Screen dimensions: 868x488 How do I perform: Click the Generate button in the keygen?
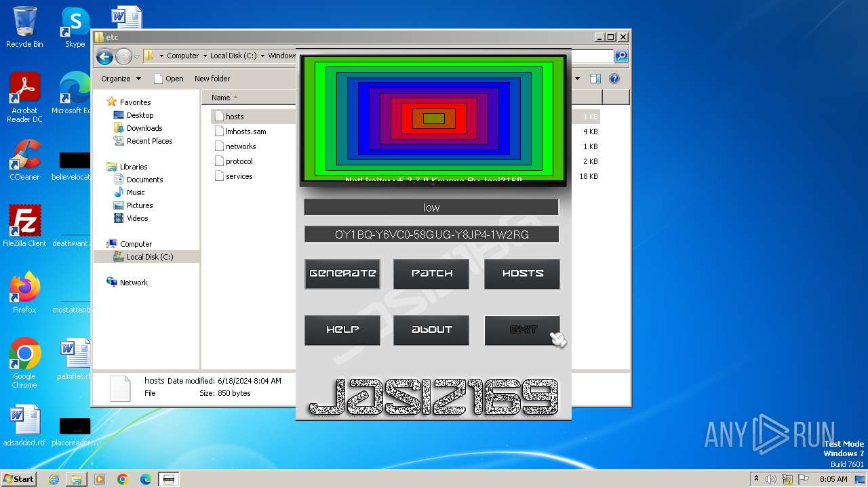pos(342,274)
